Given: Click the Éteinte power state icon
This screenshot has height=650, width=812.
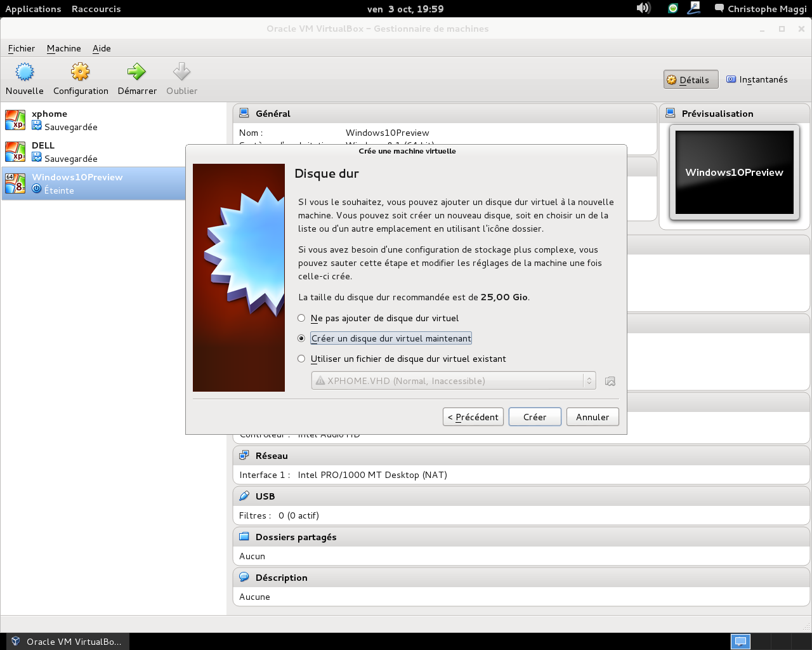Looking at the screenshot, I should (37, 189).
